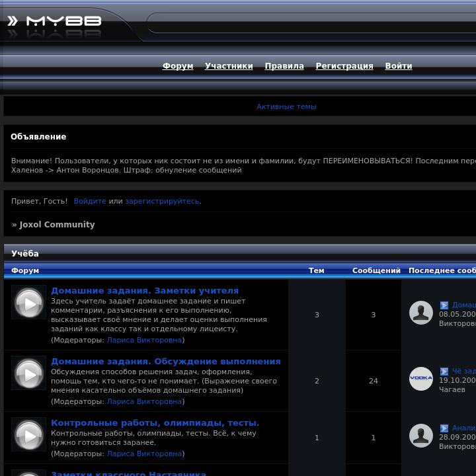Image resolution: width=476 pixels, height=476 pixels.
Task: Open moderator Лариса Викторовна under Заметки учителя
Action: (145, 340)
